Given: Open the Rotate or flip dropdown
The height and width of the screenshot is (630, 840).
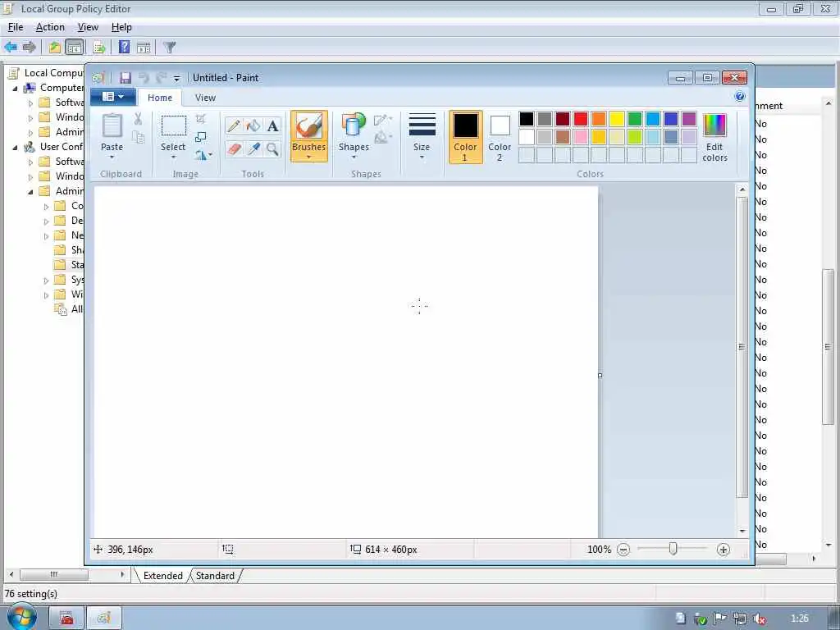Looking at the screenshot, I should coord(203,155).
